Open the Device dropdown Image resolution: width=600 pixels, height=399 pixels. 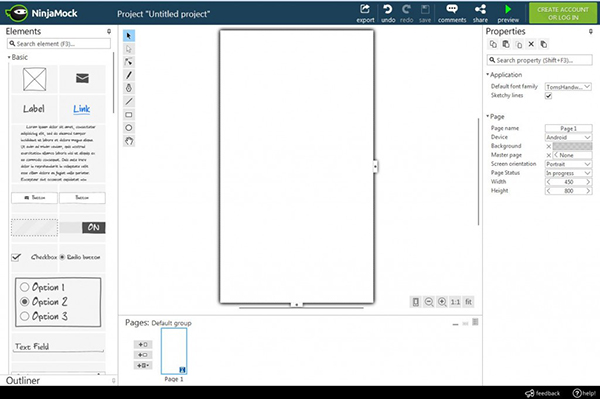point(568,137)
